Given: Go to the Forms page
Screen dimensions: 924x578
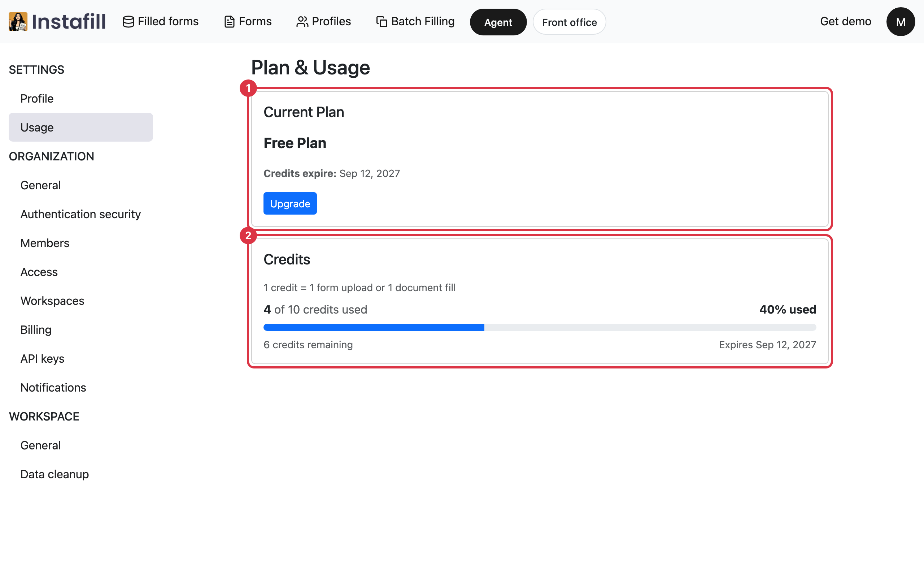Looking at the screenshot, I should 248,21.
